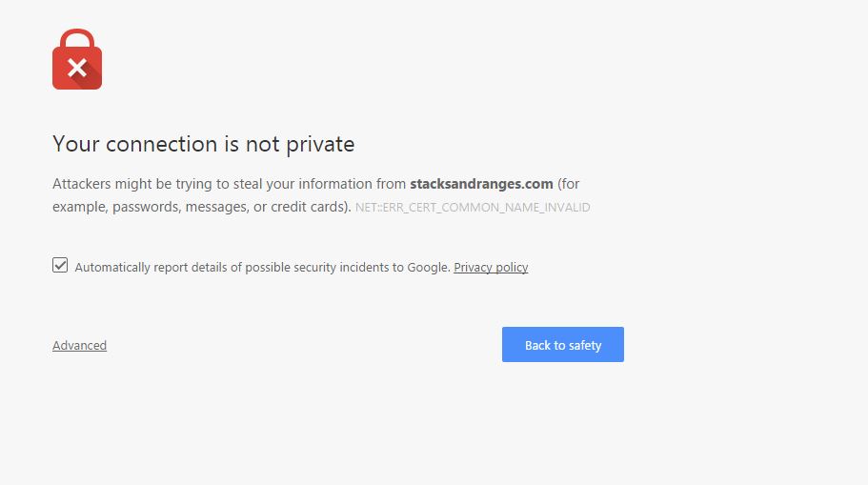Click the word "example," starting the second line

click(x=80, y=207)
